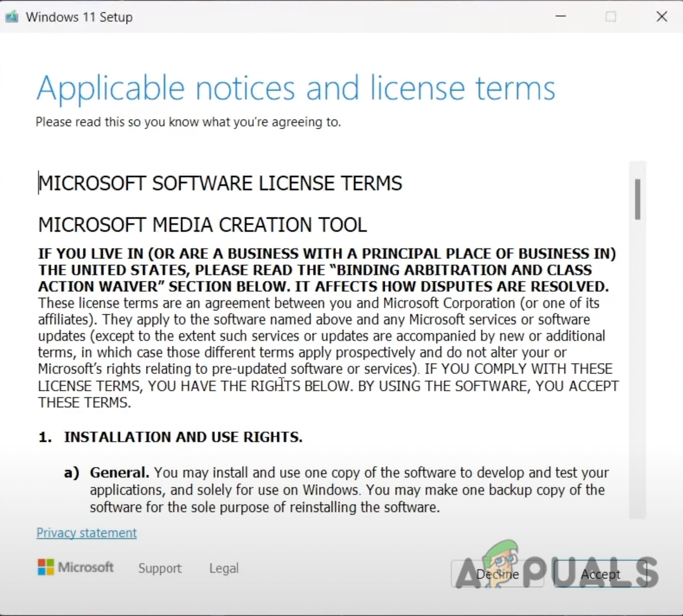Open the Privacy statement link
683x616 pixels.
click(x=87, y=532)
